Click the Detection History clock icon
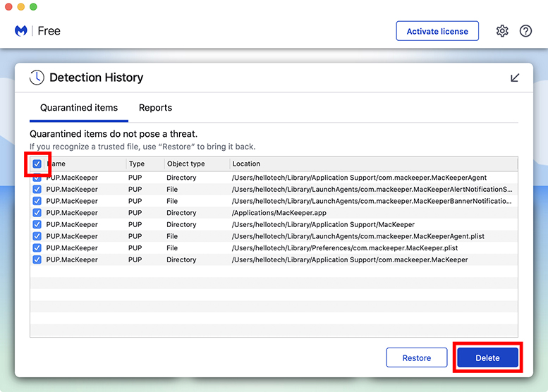Screen dimensions: 548x392 37,78
